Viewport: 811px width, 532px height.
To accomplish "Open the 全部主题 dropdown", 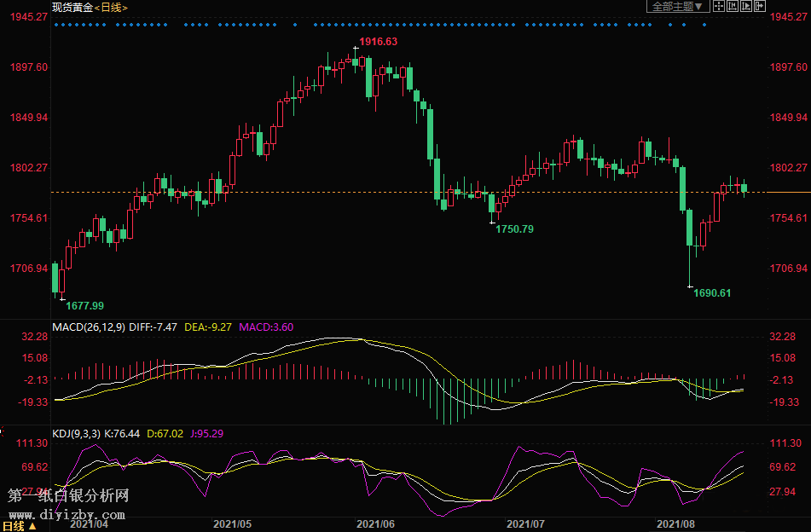I will [678, 7].
